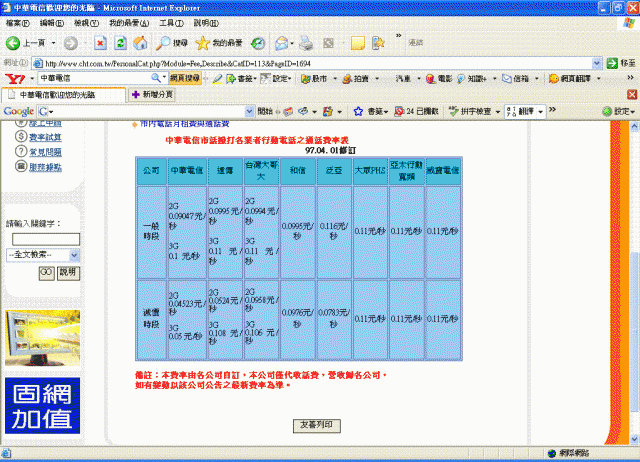Click the Yahoo toolbar search input field
This screenshot has height=462, width=640.
[95, 78]
